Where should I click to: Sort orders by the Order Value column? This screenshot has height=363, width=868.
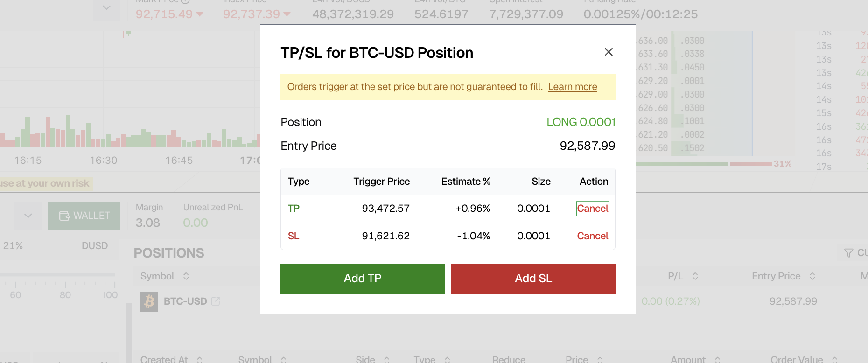pos(835,359)
